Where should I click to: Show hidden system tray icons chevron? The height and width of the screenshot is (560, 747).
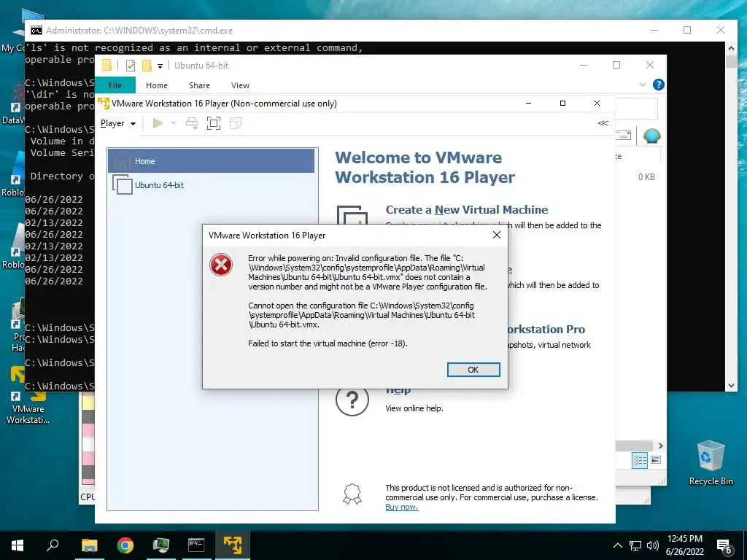coord(617,545)
